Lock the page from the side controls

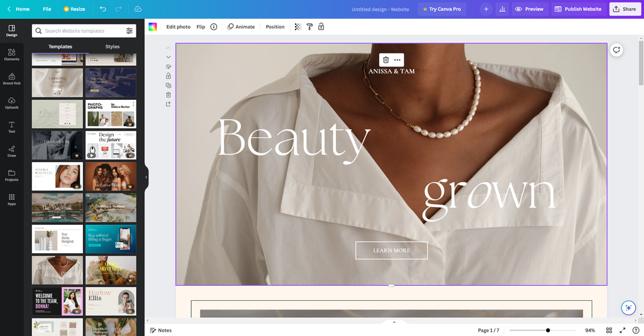point(169,76)
